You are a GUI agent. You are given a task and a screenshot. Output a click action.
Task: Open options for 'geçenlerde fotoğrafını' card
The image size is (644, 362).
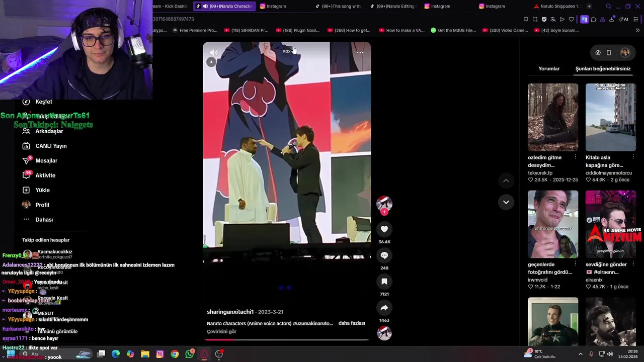coord(576,263)
